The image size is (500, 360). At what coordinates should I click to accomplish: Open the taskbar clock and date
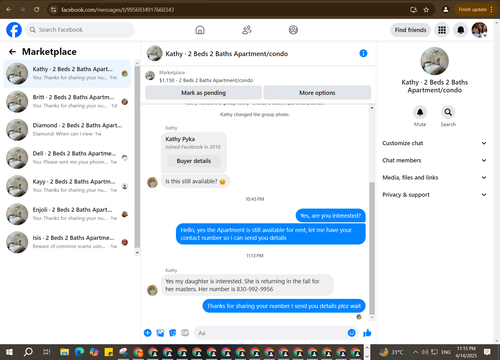466,352
